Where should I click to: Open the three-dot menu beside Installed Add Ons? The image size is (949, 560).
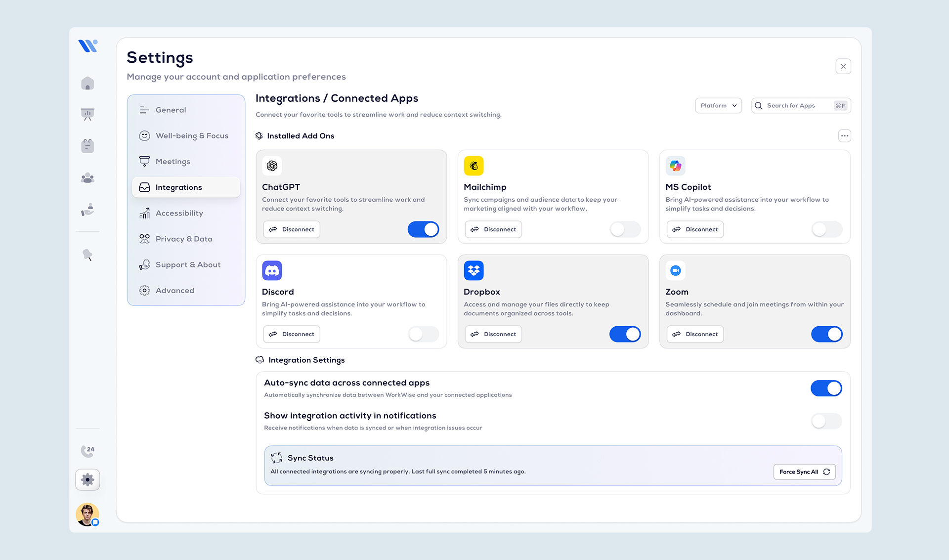tap(844, 135)
